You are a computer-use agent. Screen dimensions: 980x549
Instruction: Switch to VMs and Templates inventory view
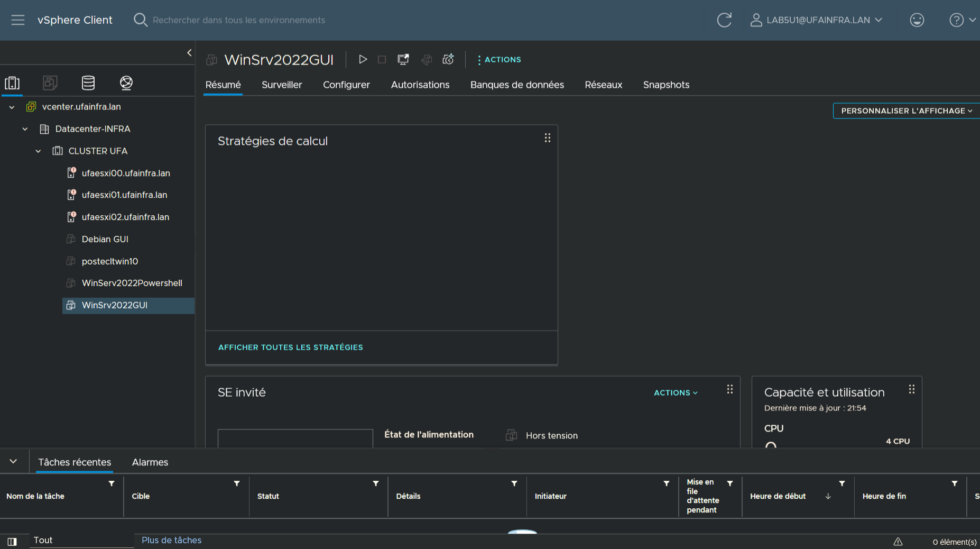tap(50, 83)
